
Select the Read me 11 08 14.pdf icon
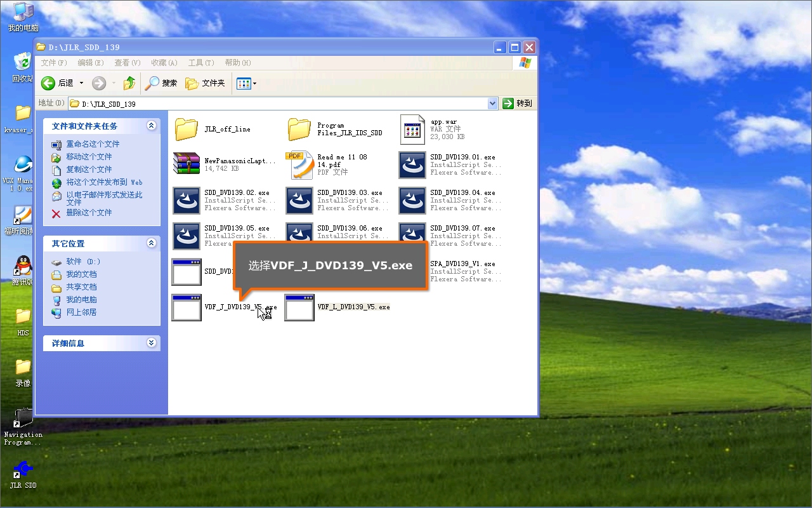click(x=299, y=165)
